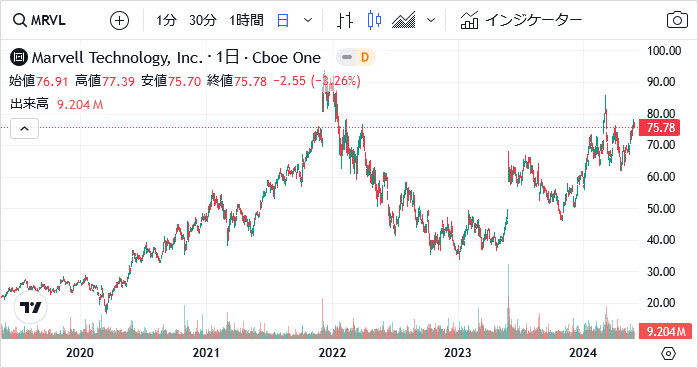
Task: Click the 2022 time axis label
Action: [x=332, y=353]
